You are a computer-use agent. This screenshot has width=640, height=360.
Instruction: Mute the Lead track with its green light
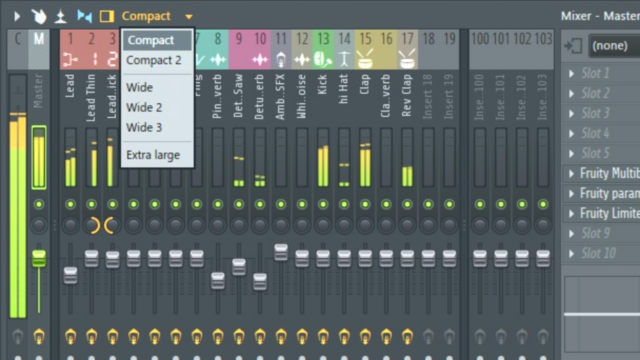pos(70,204)
